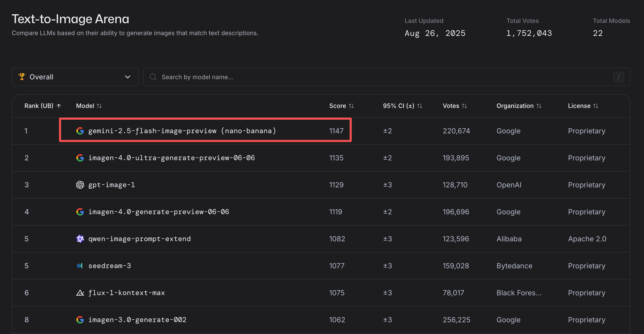
Task: Click the sort arrows next to Votes
Action: coord(464,106)
